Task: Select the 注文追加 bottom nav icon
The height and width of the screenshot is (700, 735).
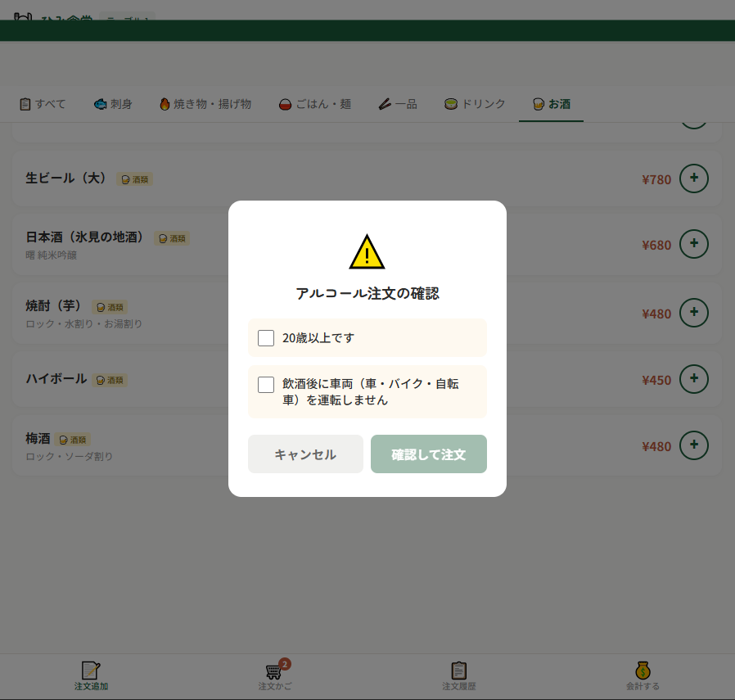Action: click(91, 671)
